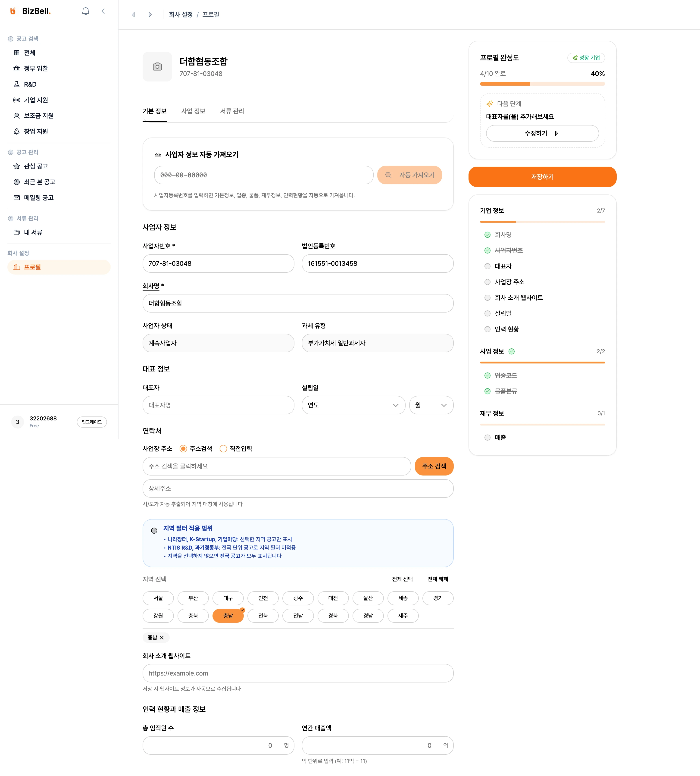The width and height of the screenshot is (700, 776).
Task: Open 정부 입찰 from sidebar
Action: [x=36, y=69]
